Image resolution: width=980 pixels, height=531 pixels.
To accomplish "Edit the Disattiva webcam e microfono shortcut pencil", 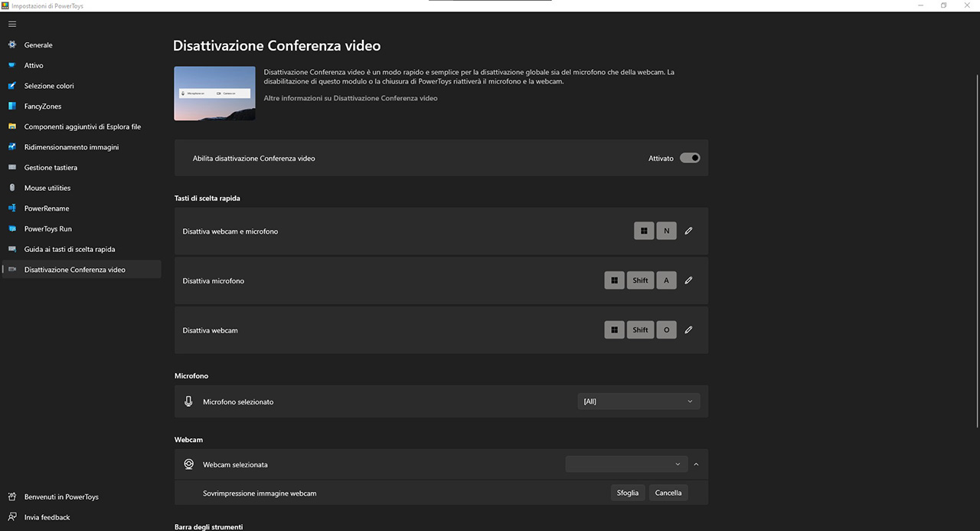I will point(688,231).
